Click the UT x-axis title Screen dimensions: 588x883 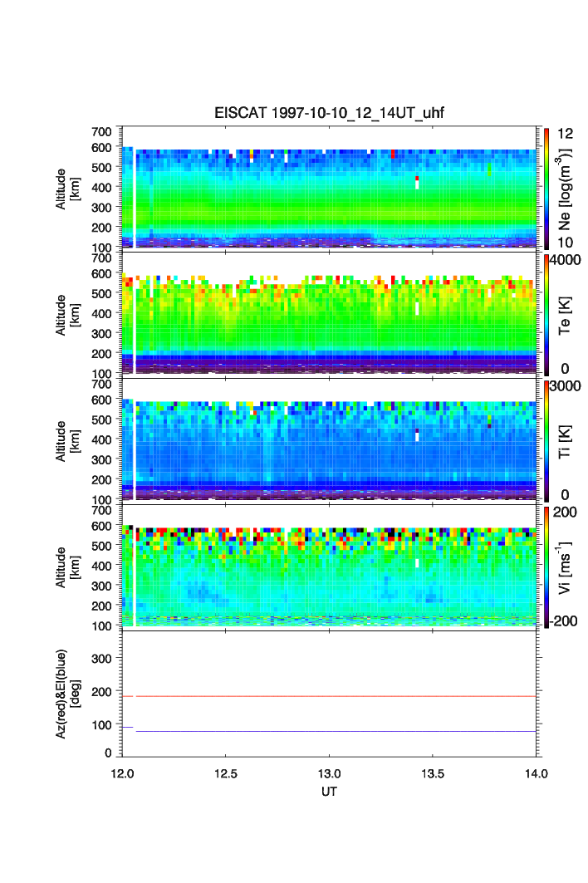point(329,791)
